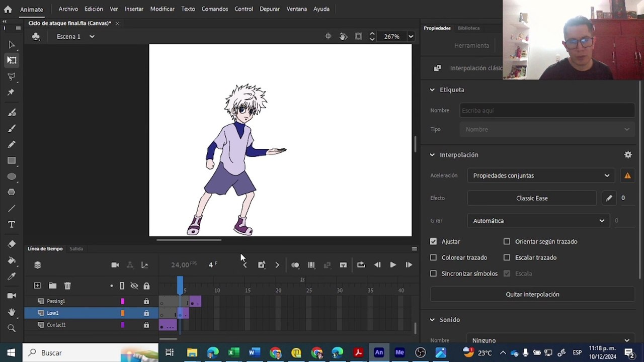This screenshot has height=362, width=644.
Task: Select the Text tool in toolbar
Action: point(12,225)
